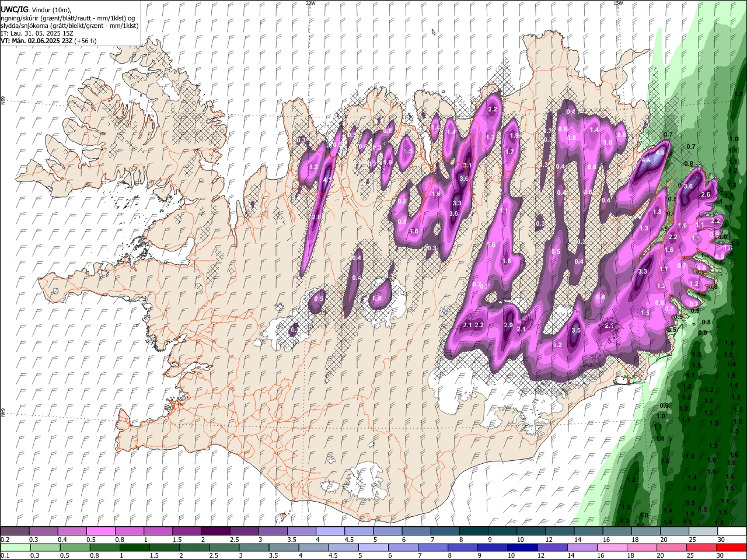Image resolution: width=747 pixels, height=560 pixels.
Task: Select snow legend swatch between 4 and 4.5
Action: pyautogui.click(x=330, y=531)
